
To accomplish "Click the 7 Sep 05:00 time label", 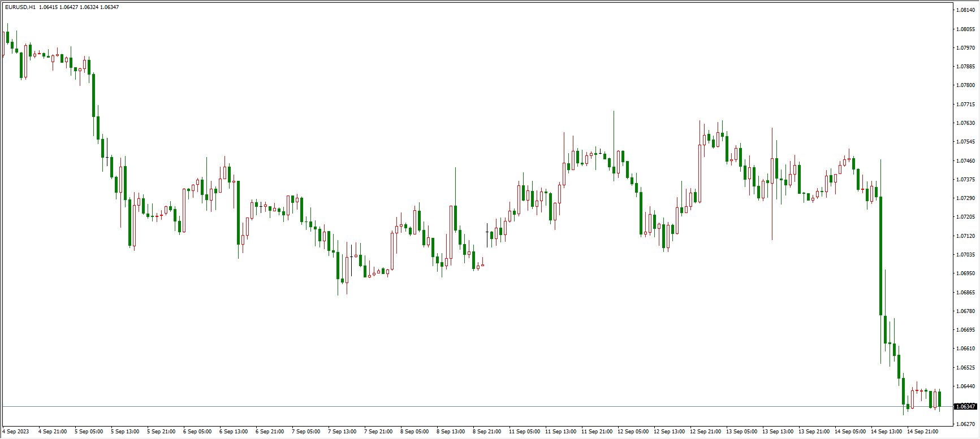I will [306, 432].
